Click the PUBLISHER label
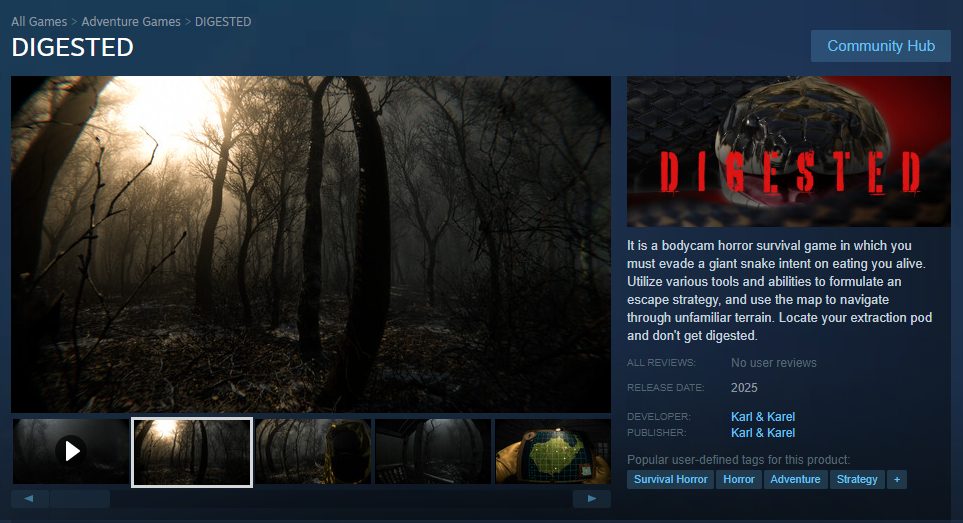The image size is (963, 523). click(x=657, y=433)
